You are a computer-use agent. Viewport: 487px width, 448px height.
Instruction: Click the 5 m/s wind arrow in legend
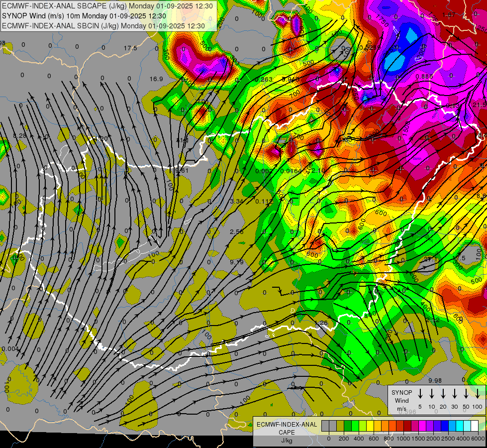(x=420, y=394)
